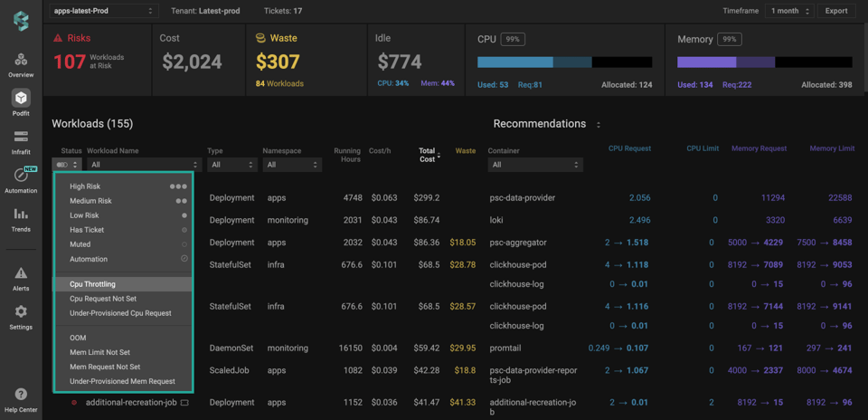Open the Podfit cube icon
868x420 pixels.
(21, 98)
